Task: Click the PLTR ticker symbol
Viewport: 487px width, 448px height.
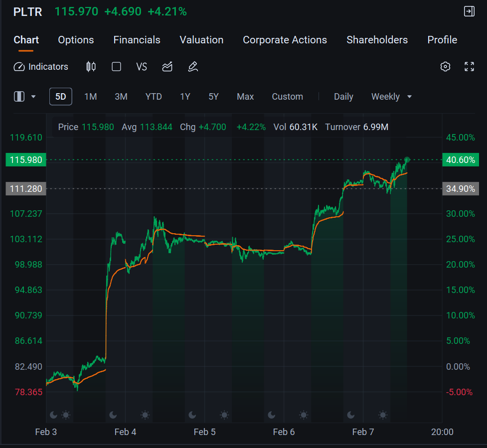Action: tap(27, 12)
